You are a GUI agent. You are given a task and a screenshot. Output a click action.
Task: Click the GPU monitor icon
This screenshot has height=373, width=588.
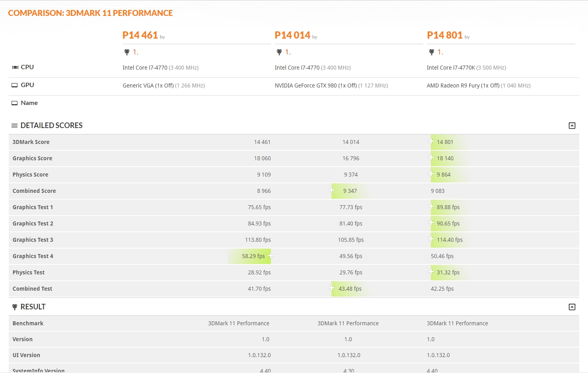[x=15, y=85]
